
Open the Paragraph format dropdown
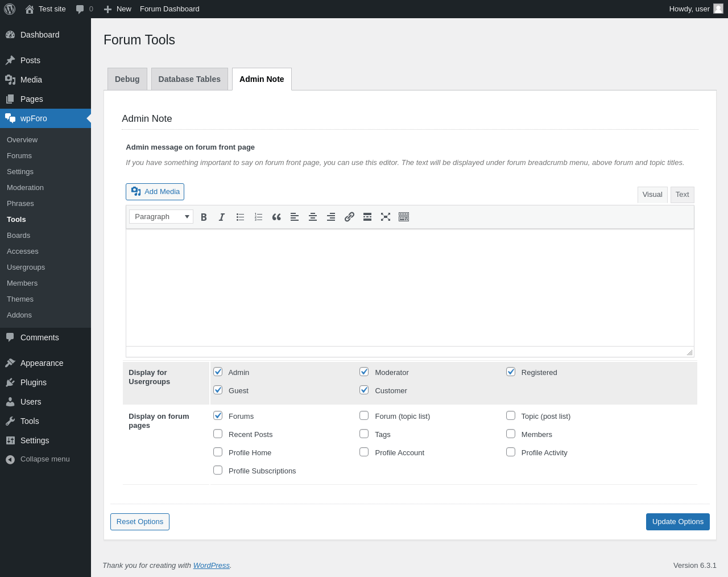tap(161, 217)
